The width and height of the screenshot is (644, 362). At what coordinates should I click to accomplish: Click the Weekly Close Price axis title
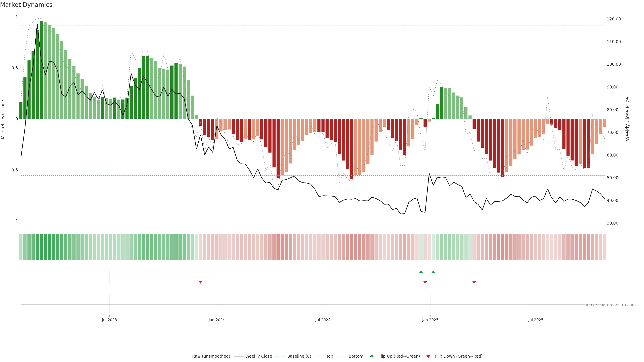627,119
